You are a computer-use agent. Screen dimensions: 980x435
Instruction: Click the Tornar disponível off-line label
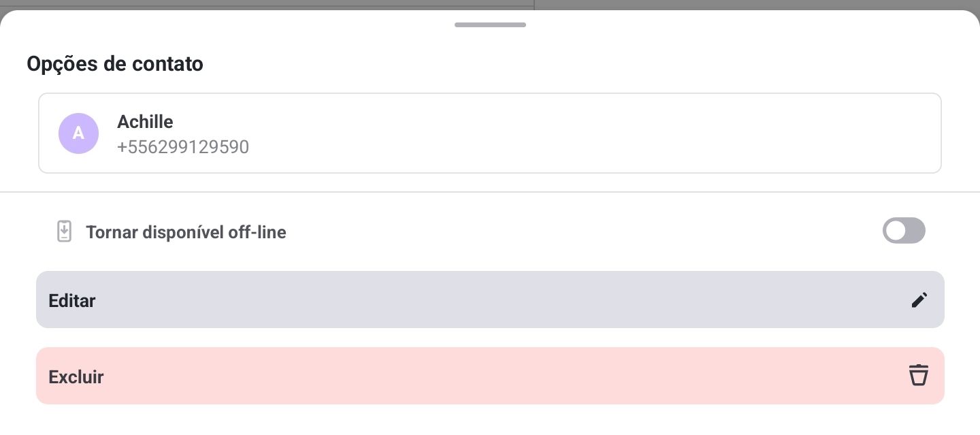coord(186,233)
